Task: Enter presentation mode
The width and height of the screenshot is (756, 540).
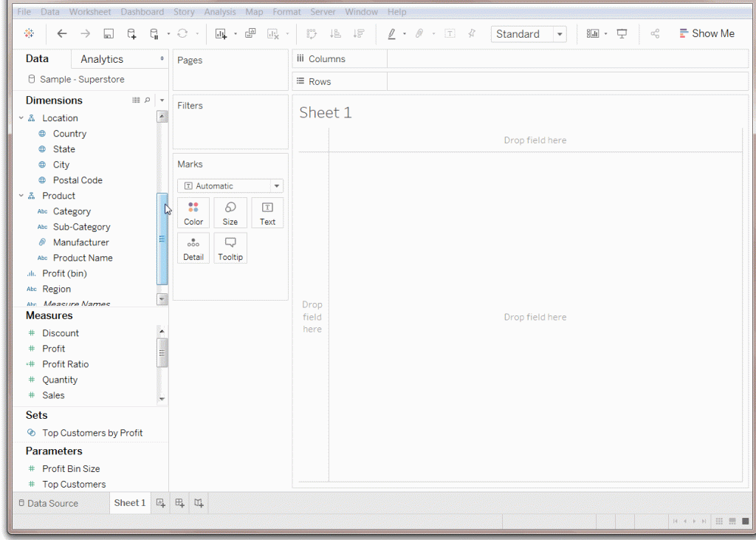Action: pyautogui.click(x=621, y=33)
